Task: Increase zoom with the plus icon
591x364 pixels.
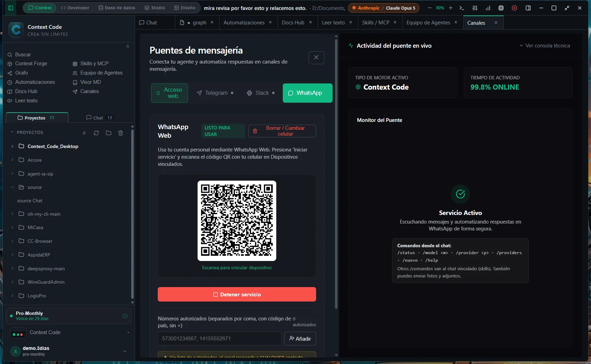Action: [x=451, y=8]
